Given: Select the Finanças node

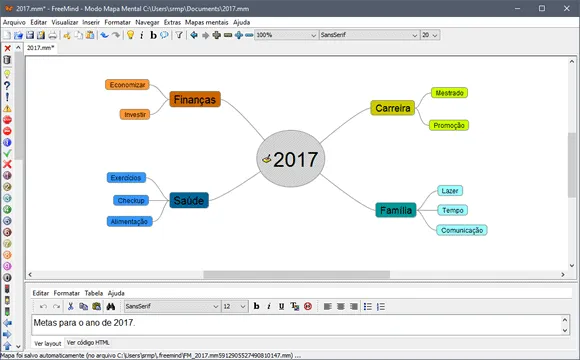Looking at the screenshot, I should pos(195,100).
